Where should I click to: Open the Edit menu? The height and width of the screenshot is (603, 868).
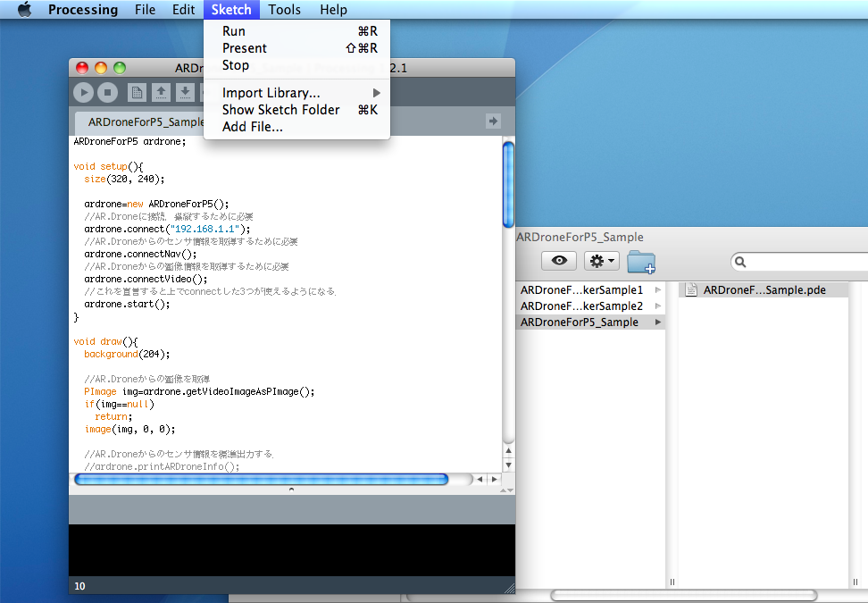(183, 10)
